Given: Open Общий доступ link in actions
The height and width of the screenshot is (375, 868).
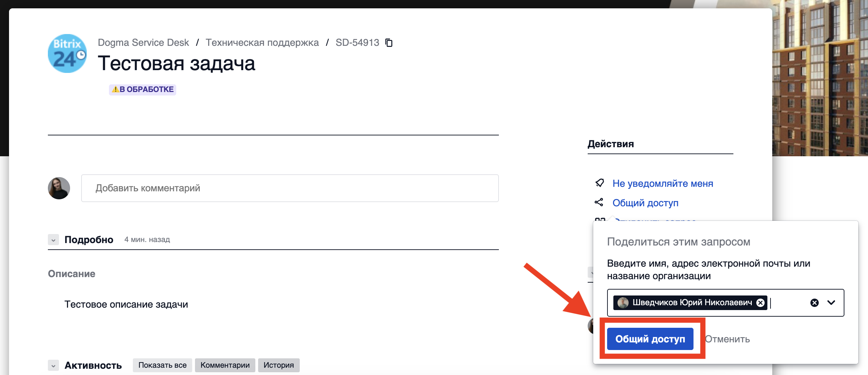Looking at the screenshot, I should [645, 203].
